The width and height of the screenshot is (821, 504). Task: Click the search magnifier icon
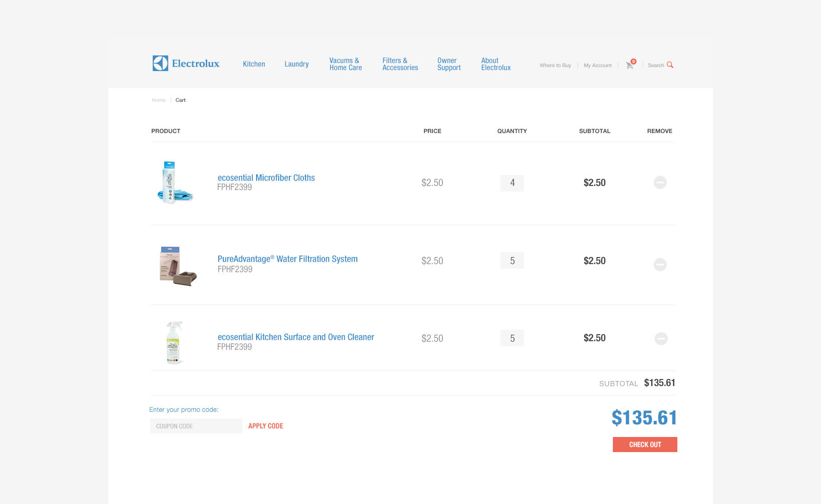tap(670, 65)
